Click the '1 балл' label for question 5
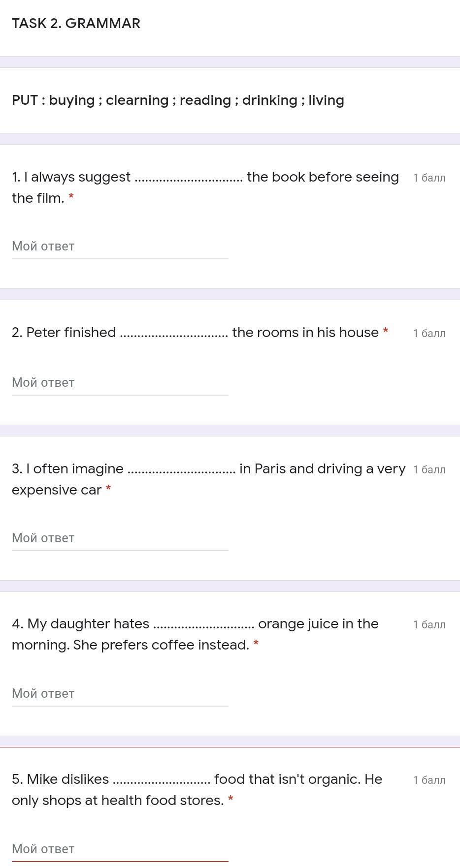Viewport: 460px width, 868px height. point(429,780)
